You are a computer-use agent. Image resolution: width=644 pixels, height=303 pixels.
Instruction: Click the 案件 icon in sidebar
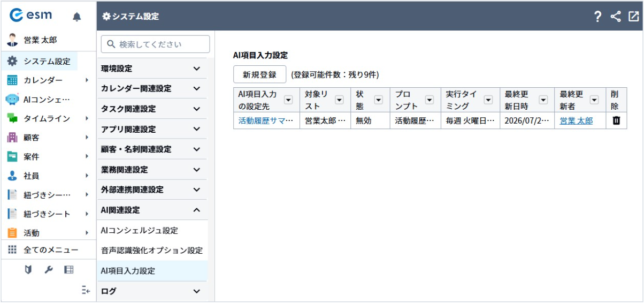click(x=12, y=157)
